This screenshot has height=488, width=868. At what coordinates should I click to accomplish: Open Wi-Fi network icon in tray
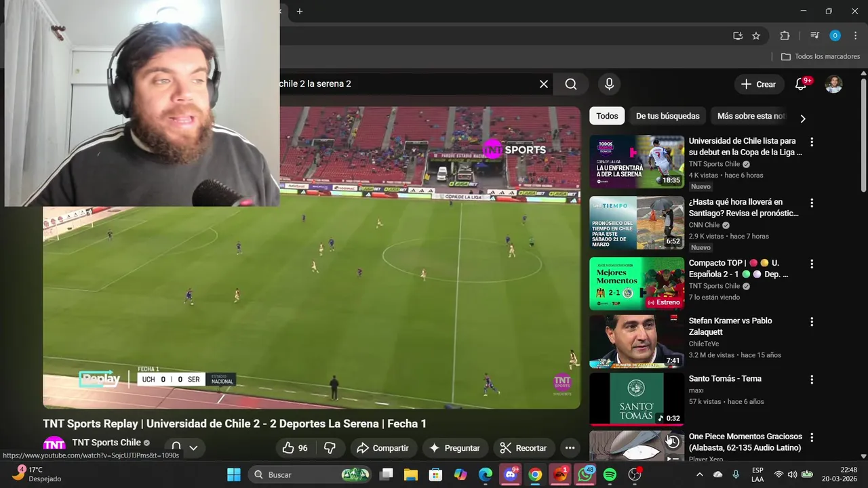pos(778,474)
